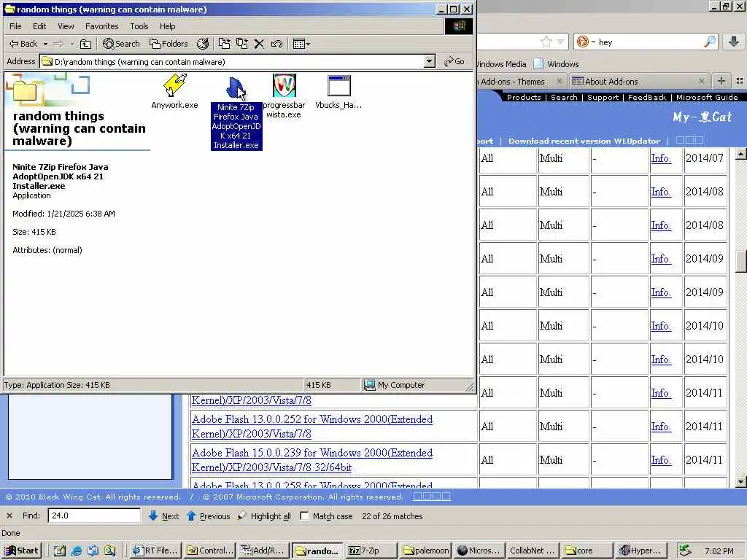Enable the Match case checkbox

[x=304, y=516]
